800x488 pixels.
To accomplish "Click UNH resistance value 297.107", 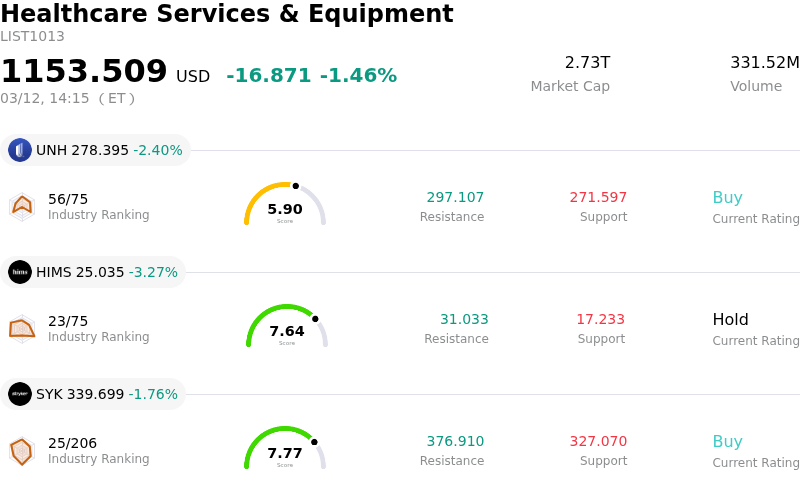I will point(455,198).
